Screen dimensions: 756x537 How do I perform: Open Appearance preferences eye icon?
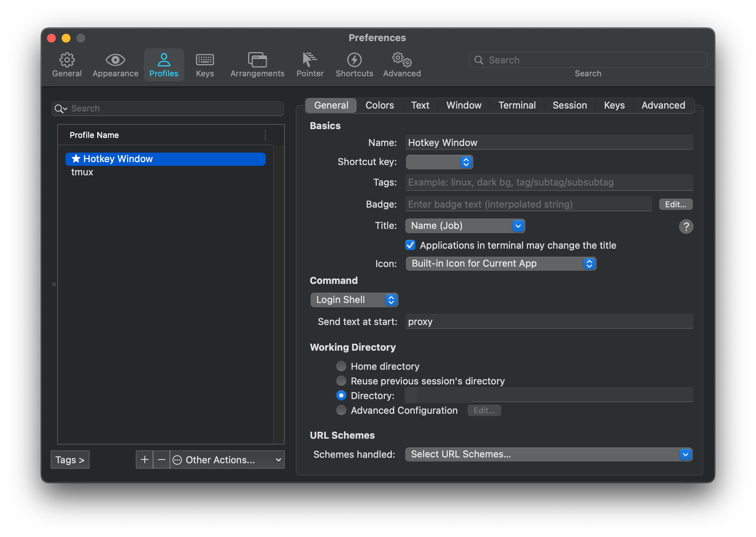click(x=115, y=60)
